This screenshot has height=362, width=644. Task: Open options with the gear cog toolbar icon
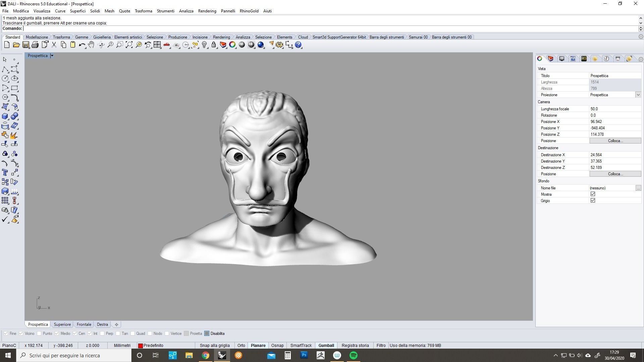pos(279,45)
